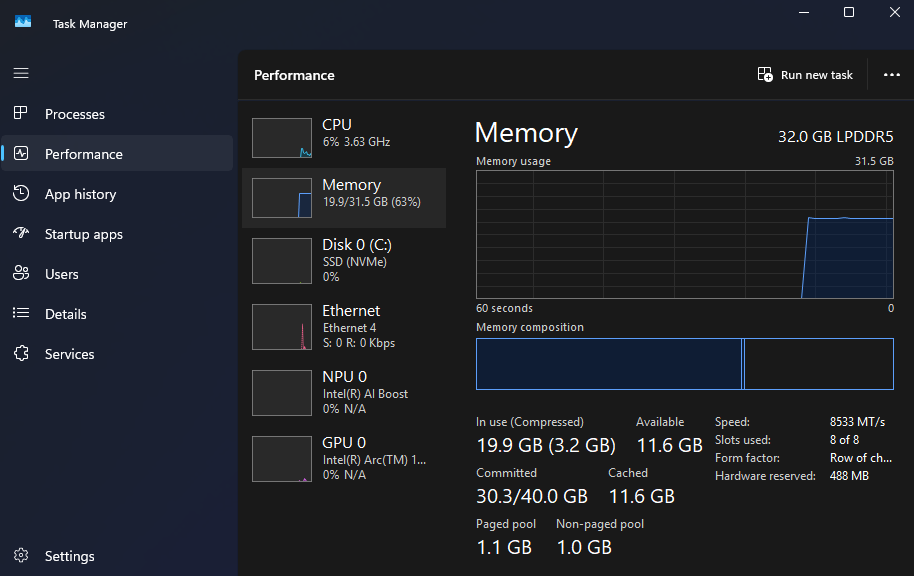Click the Details list icon
Viewport: 914px width, 576px height.
21,313
